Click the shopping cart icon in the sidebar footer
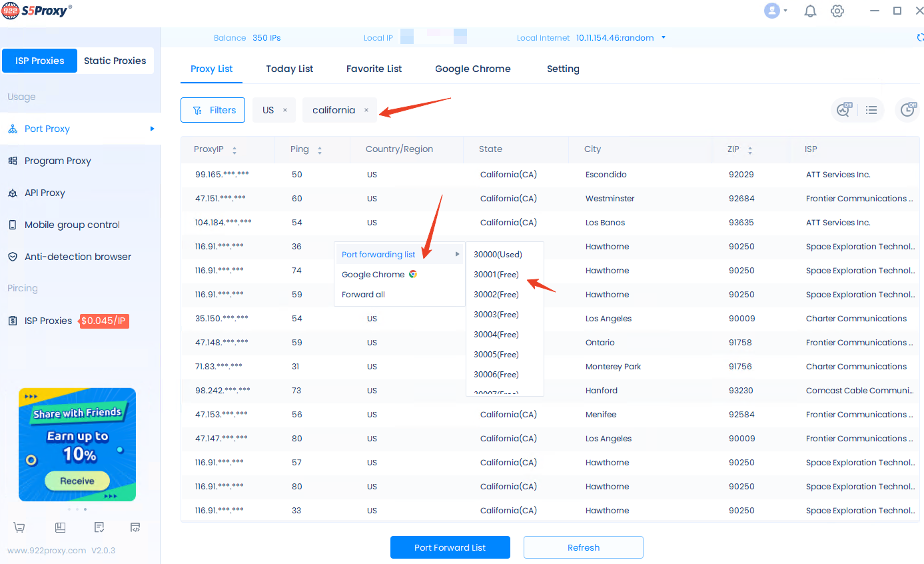This screenshot has height=564, width=924. coord(19,527)
